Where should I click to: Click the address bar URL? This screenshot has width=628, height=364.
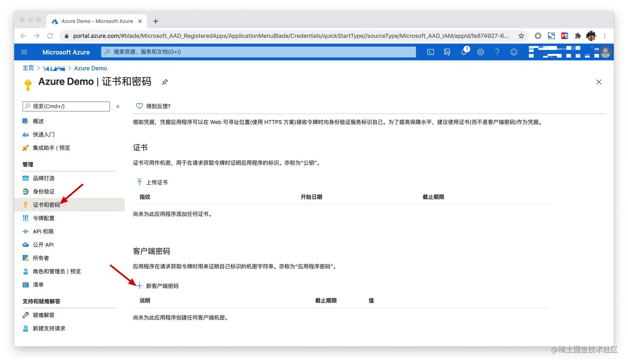291,36
